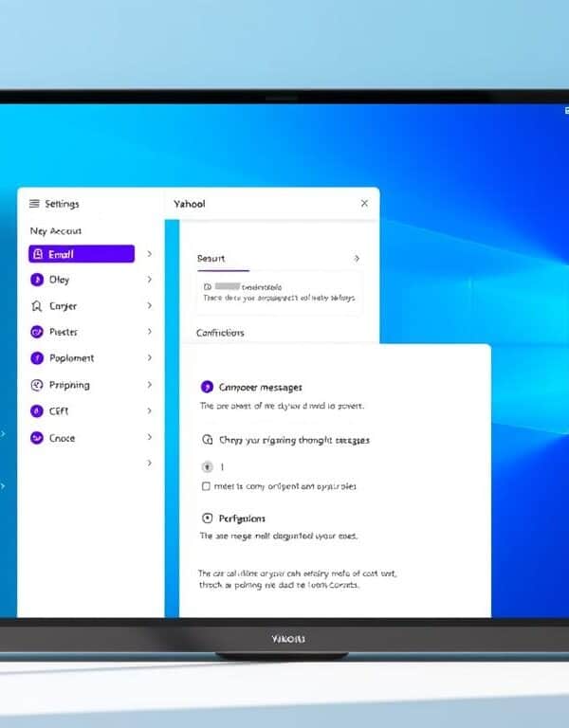This screenshot has width=569, height=728.
Task: Expand the Corjer row chevron
Action: point(150,305)
